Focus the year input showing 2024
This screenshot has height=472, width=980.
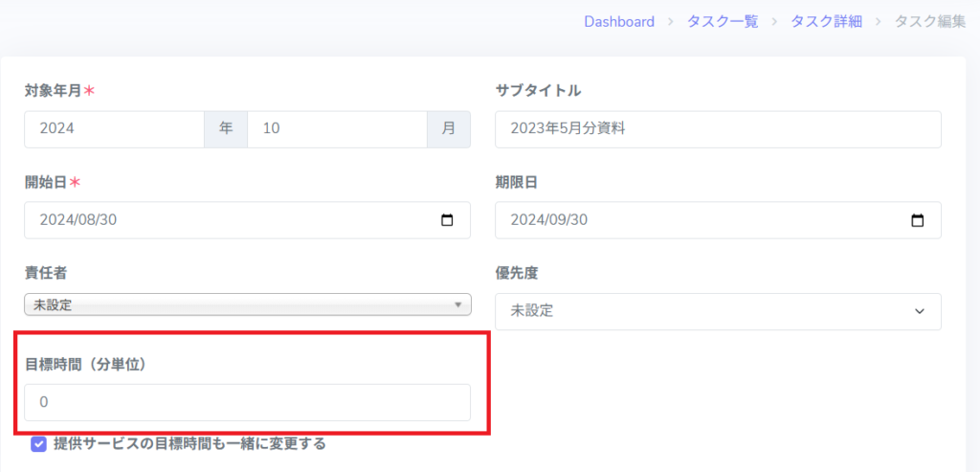(x=115, y=129)
